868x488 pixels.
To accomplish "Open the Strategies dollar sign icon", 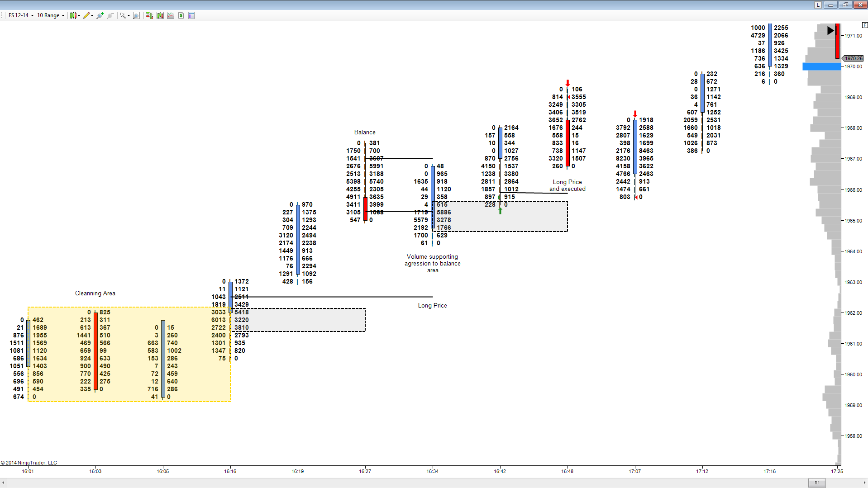I will (181, 15).
